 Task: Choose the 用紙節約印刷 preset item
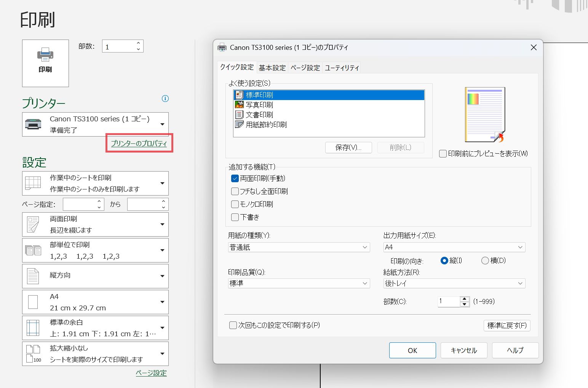[266, 124]
